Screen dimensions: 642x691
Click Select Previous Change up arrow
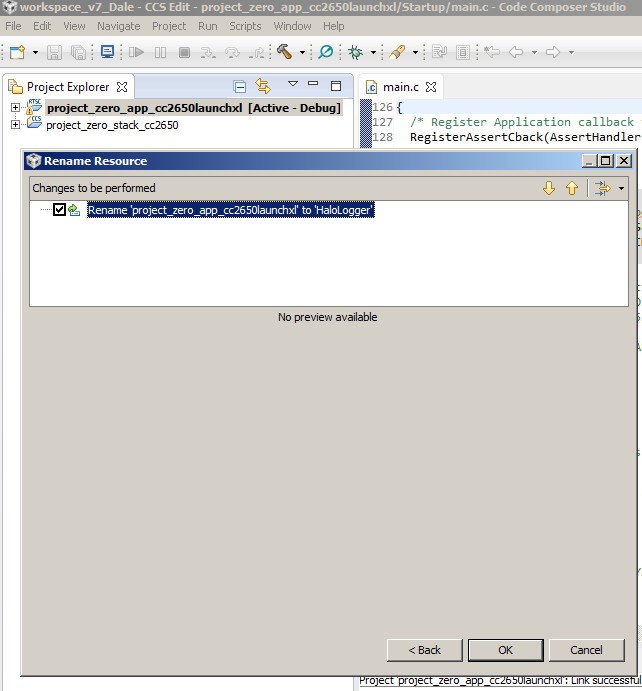[x=572, y=188]
